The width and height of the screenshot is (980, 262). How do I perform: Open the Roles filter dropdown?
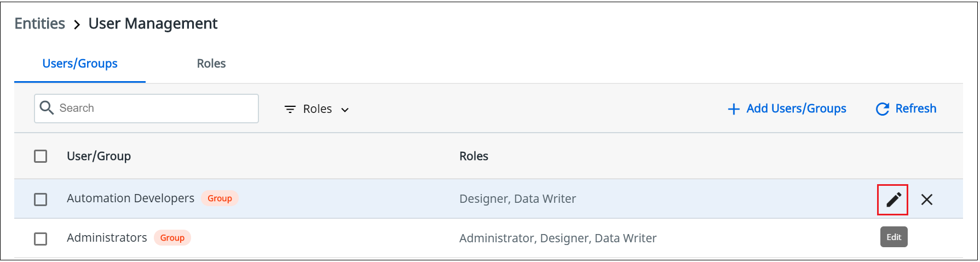click(317, 109)
